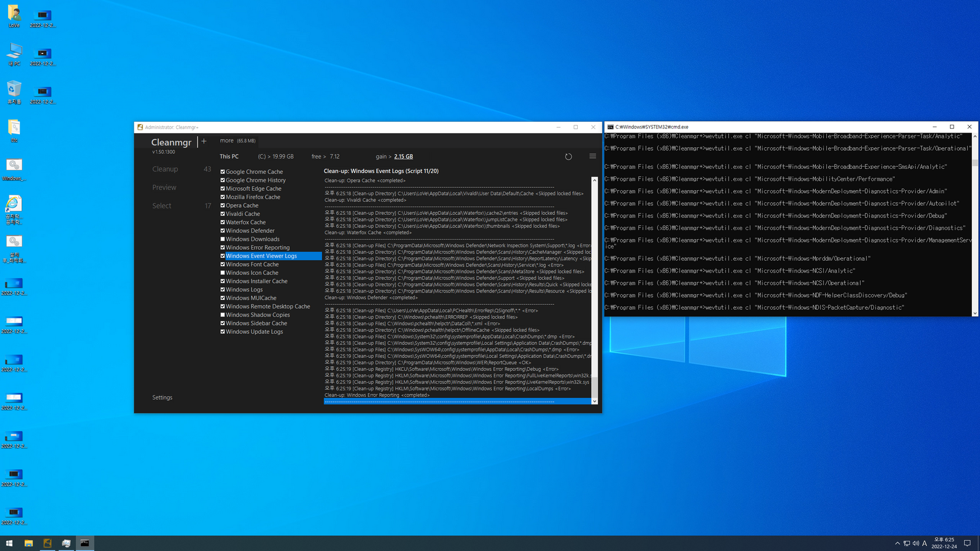Open the network icon in system tray
This screenshot has height=551, width=980.
[906, 543]
